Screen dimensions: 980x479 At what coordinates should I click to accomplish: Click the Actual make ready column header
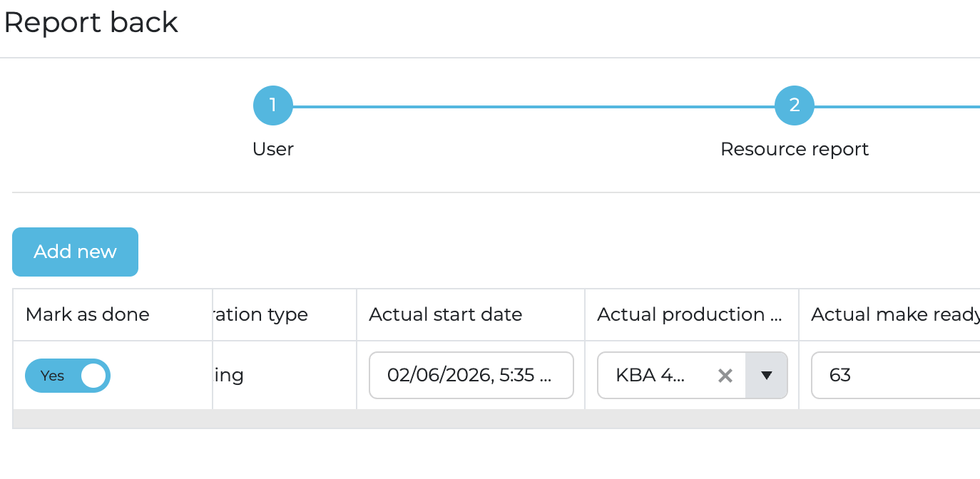pos(895,314)
